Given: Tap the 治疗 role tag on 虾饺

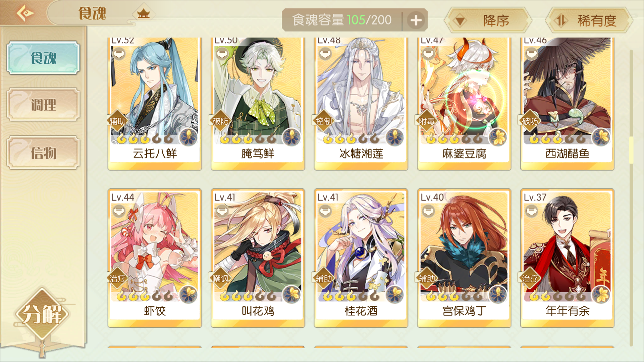Looking at the screenshot, I should (x=117, y=278).
